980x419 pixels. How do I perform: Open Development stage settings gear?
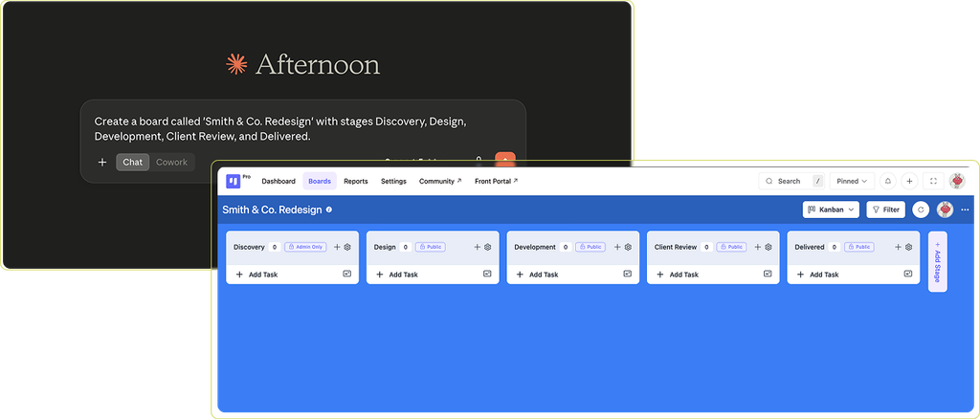628,247
